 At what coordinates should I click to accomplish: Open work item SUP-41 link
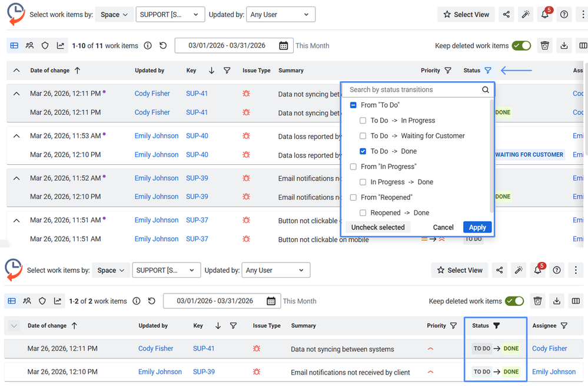[x=197, y=94]
